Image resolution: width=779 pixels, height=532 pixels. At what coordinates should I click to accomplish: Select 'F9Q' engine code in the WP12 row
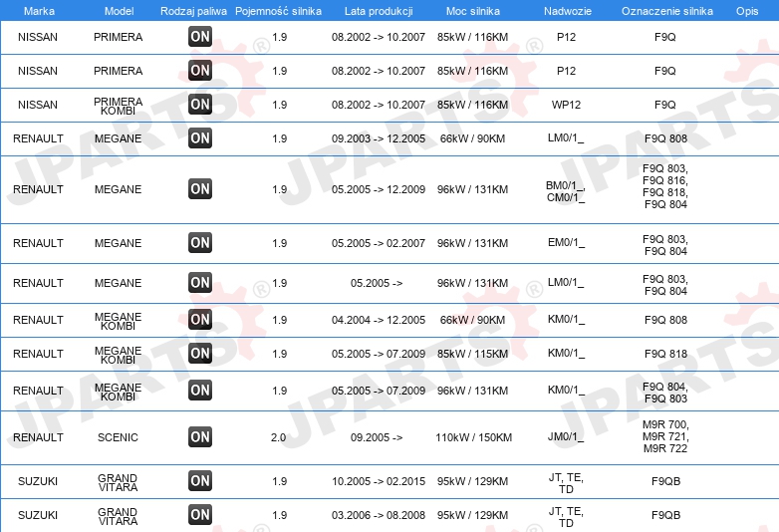[665, 105]
